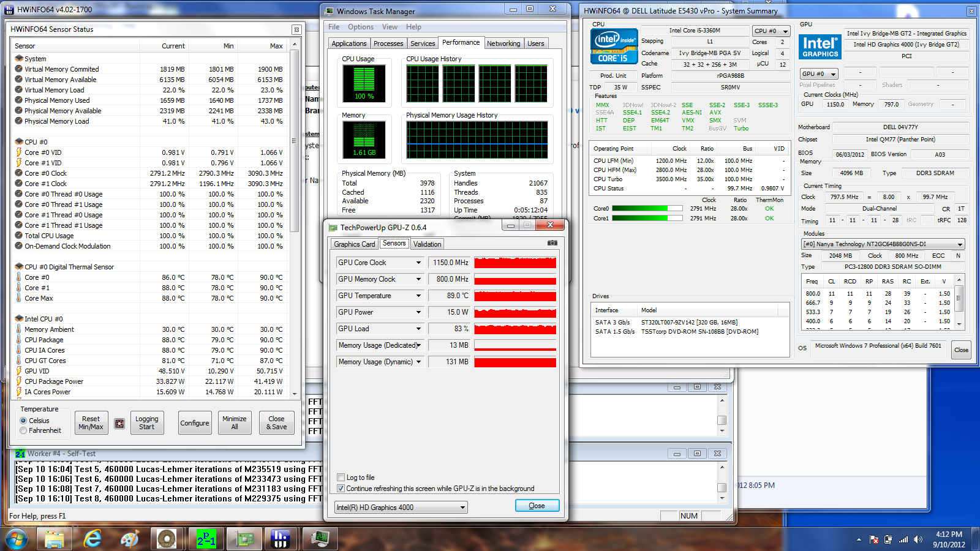Show hidden system tray icons

coord(859,539)
